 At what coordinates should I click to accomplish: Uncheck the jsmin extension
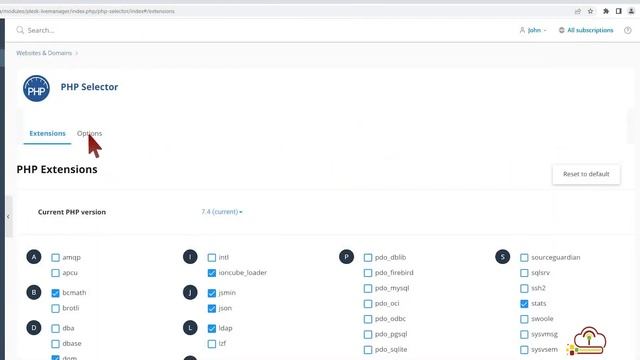pos(212,293)
